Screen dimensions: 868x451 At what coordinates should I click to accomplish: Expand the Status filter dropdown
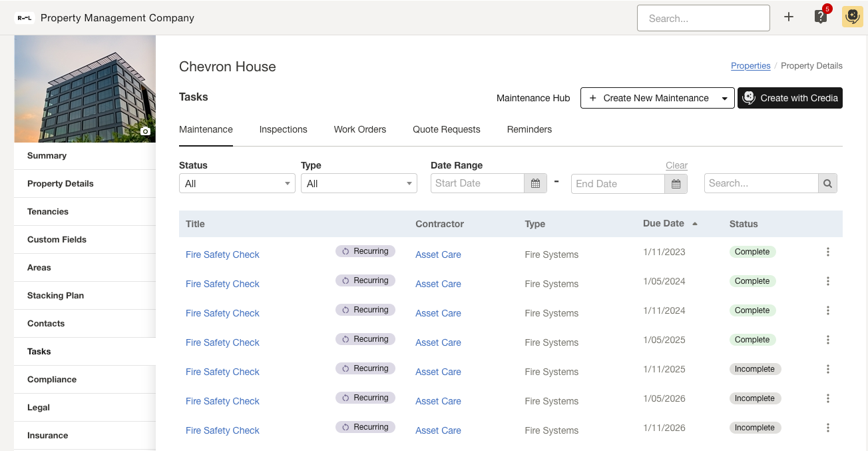tap(237, 183)
